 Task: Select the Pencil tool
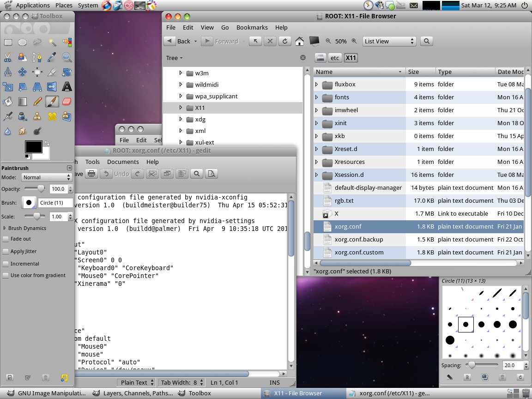[x=37, y=102]
